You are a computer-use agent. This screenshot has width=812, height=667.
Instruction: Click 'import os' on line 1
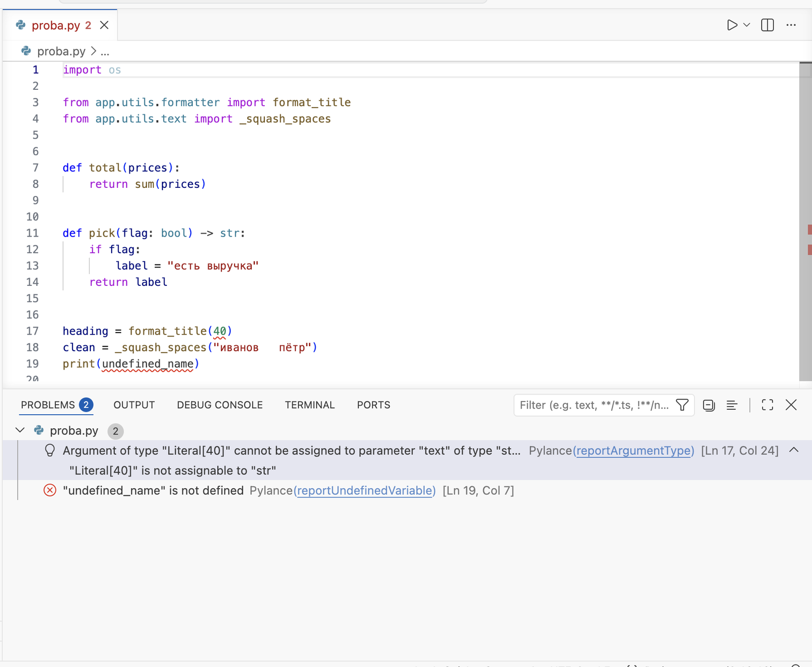[x=92, y=70]
